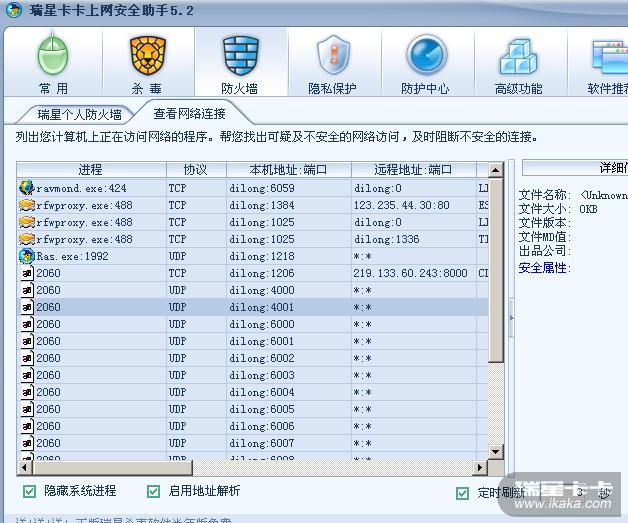Click scroll down arrow of connection list
The width and height of the screenshot is (628, 523).
495,452
